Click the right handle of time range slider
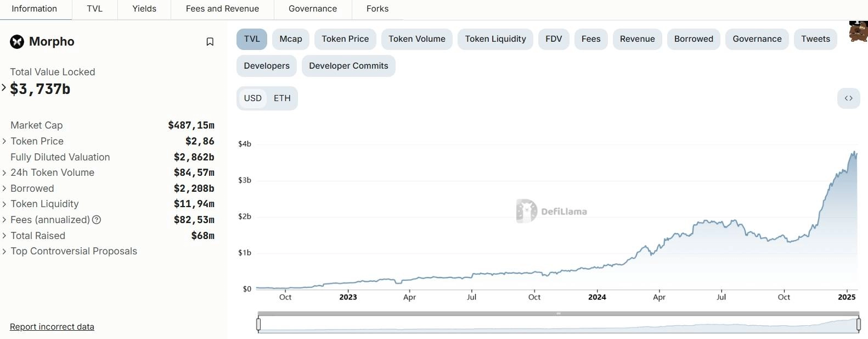 859,325
